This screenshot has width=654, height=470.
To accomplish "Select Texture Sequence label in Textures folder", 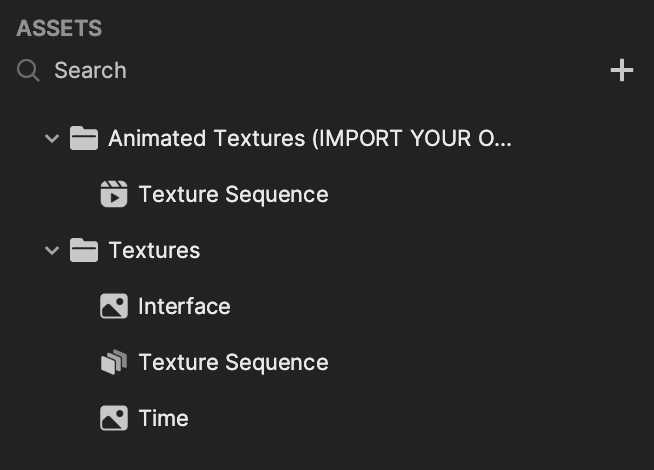I will pyautogui.click(x=233, y=362).
